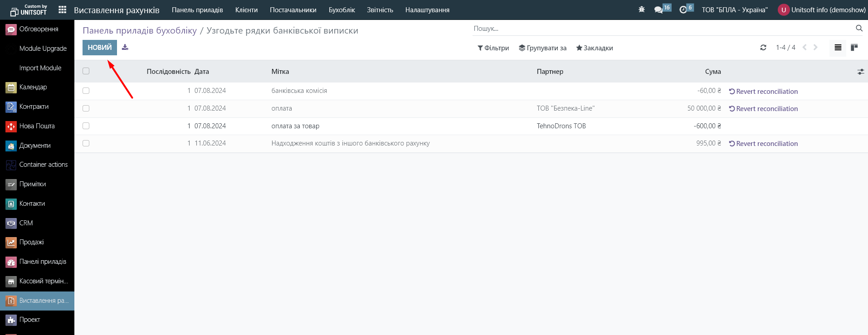Open the conversations messages icon
This screenshot has width=868, height=335.
tap(659, 10)
